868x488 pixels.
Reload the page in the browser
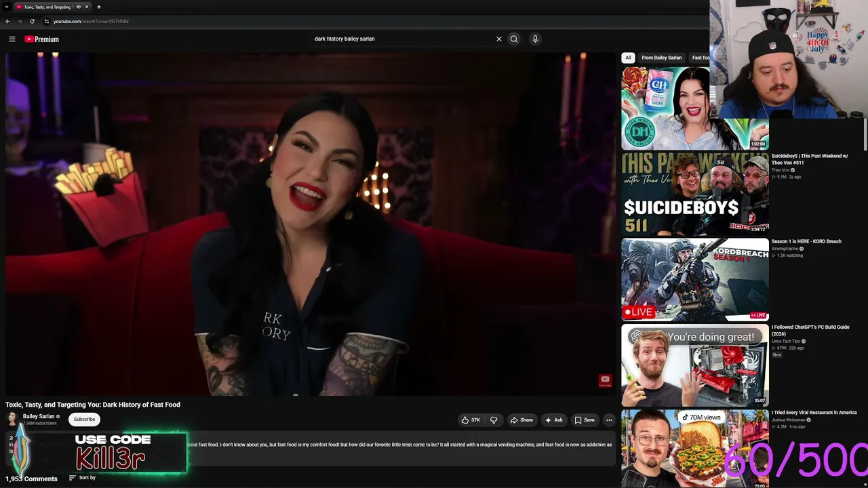pyautogui.click(x=32, y=21)
